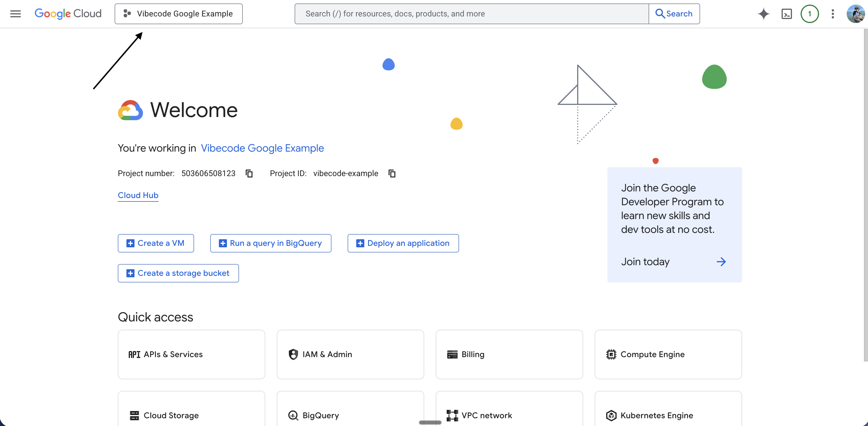Open the BigQuery quick access card
This screenshot has width=868, height=426.
[350, 408]
